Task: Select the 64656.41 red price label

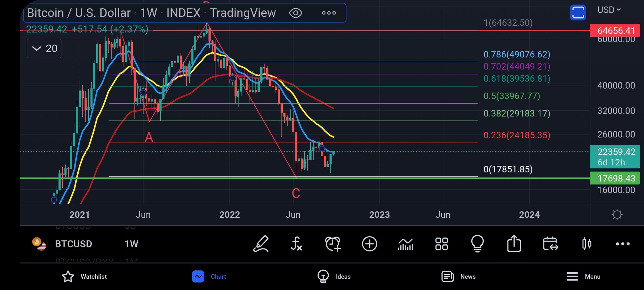Action: coord(615,31)
